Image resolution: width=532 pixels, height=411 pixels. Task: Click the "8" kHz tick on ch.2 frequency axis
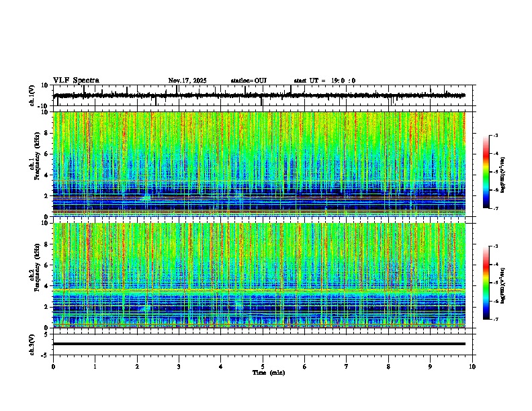click(x=46, y=244)
